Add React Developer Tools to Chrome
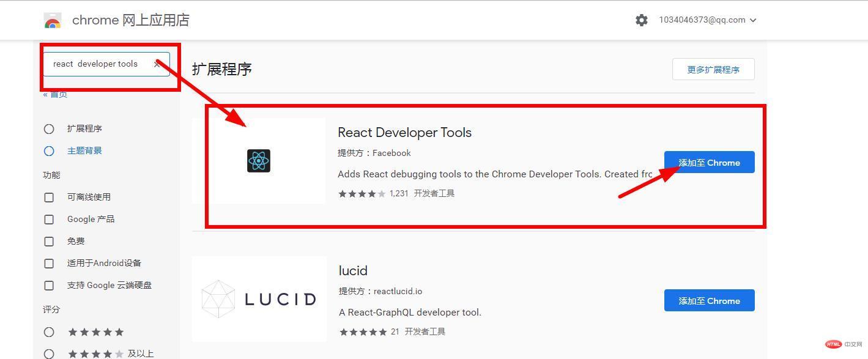868x359 pixels. coord(710,163)
